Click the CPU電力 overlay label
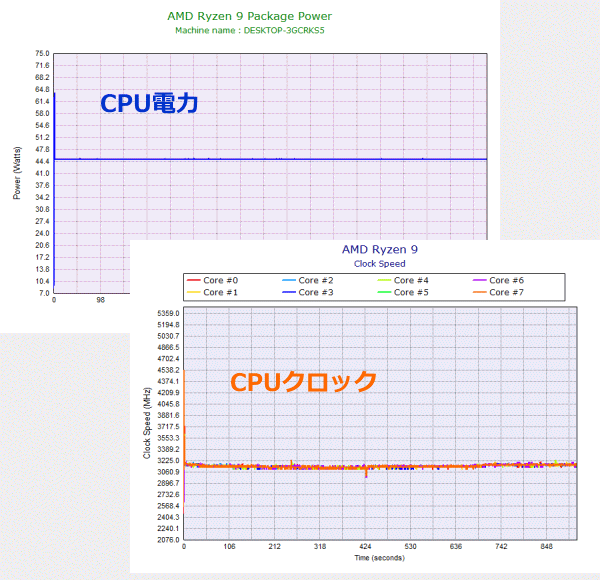 [149, 103]
